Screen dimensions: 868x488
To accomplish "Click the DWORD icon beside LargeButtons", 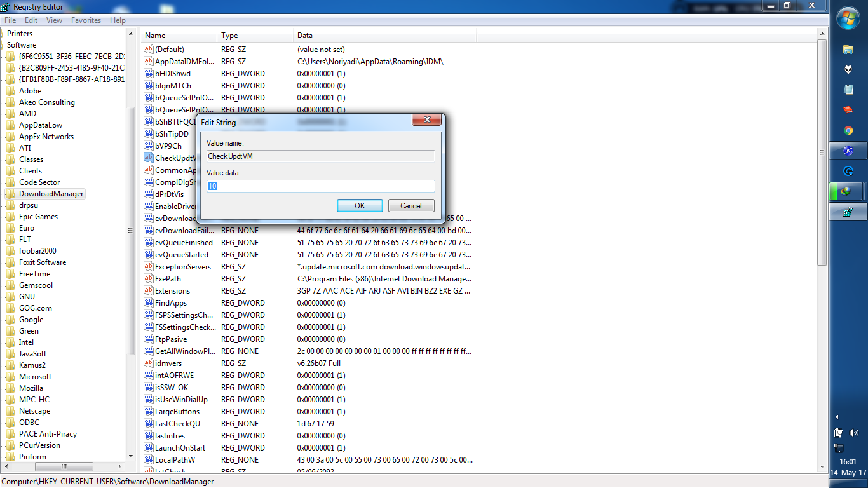I will pos(149,411).
